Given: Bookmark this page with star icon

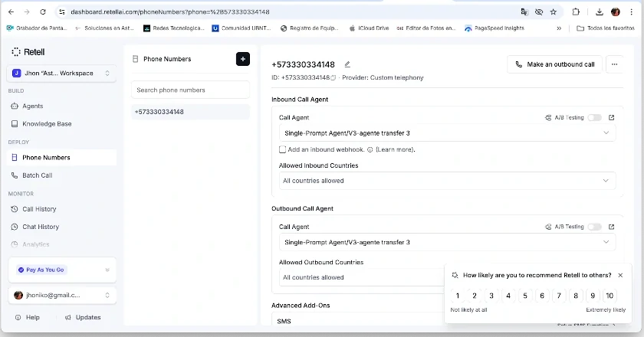Looking at the screenshot, I should (554, 12).
